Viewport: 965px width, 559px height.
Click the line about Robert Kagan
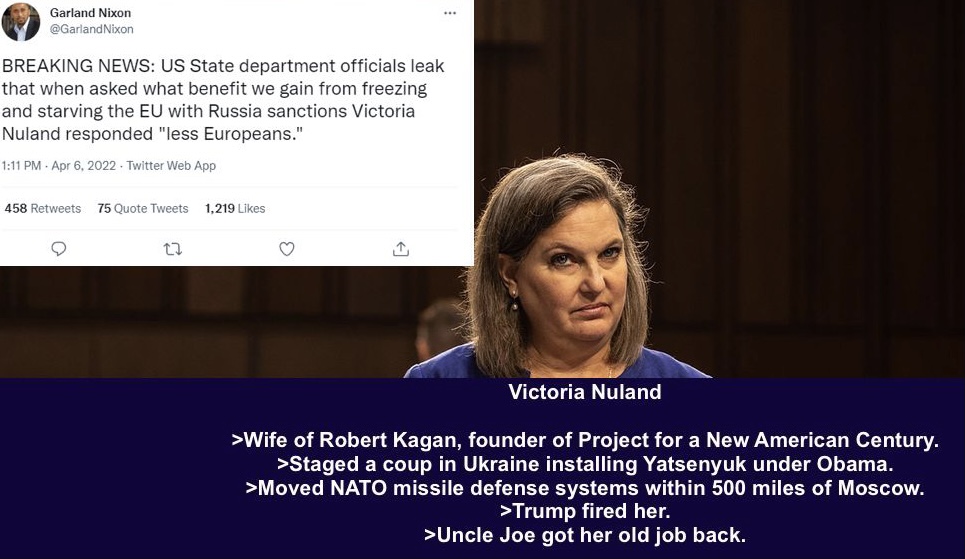coord(585,440)
